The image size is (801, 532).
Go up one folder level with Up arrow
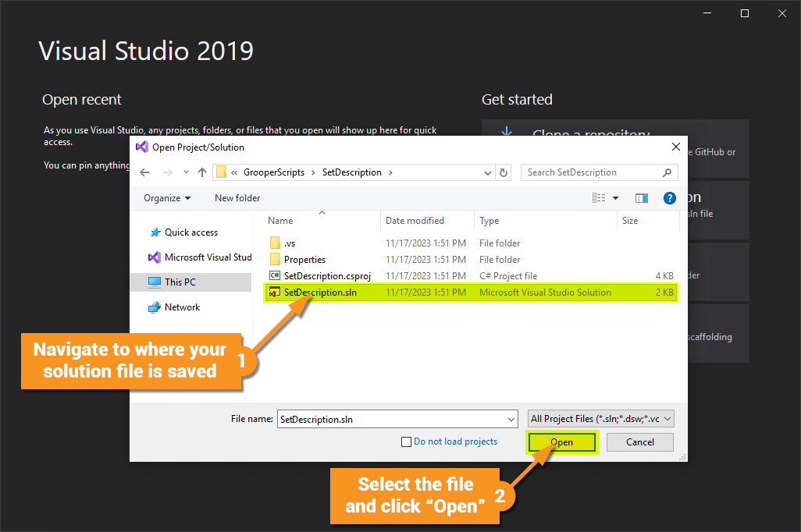(x=202, y=172)
